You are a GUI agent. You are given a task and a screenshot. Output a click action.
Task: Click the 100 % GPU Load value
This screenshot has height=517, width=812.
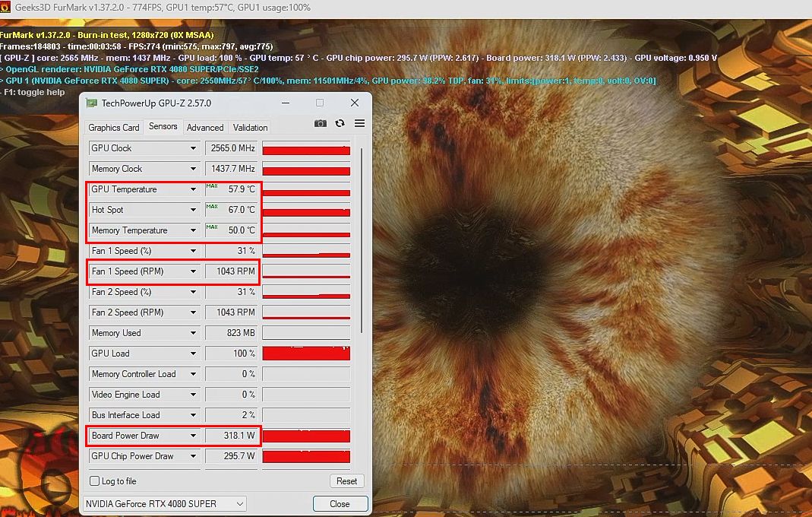231,354
